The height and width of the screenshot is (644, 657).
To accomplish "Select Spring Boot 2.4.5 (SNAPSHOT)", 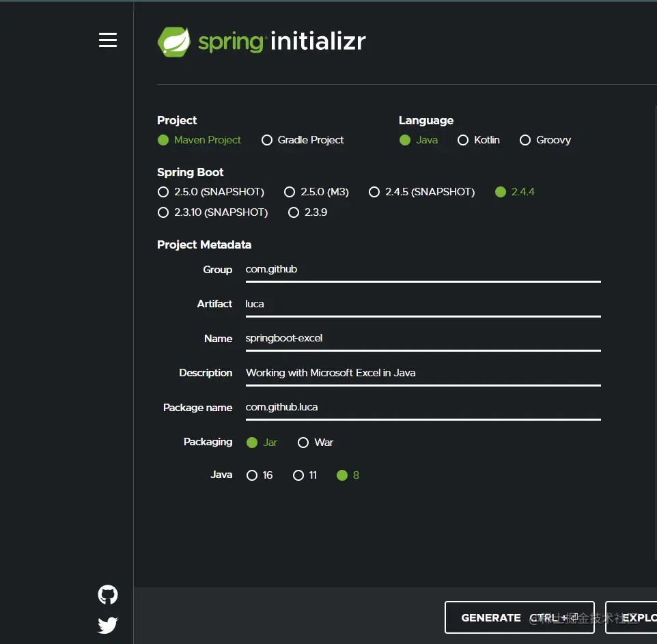I will click(421, 192).
